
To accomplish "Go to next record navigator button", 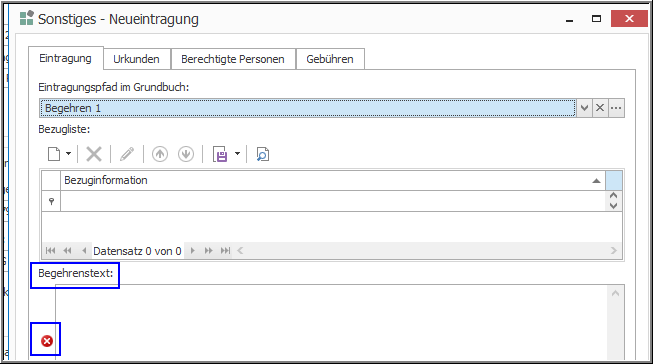I will click(x=192, y=250).
